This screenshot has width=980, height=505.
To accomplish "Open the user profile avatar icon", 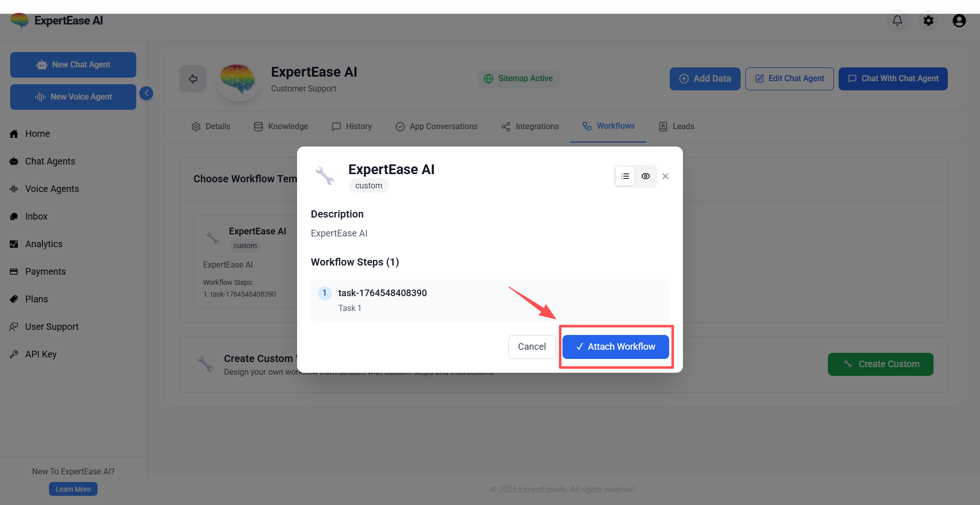I will 959,20.
